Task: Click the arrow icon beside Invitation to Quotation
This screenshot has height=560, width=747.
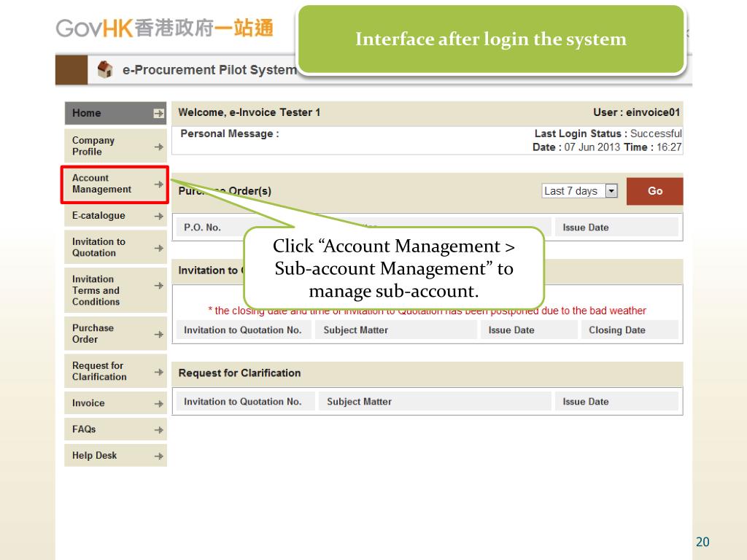Action: pyautogui.click(x=158, y=248)
